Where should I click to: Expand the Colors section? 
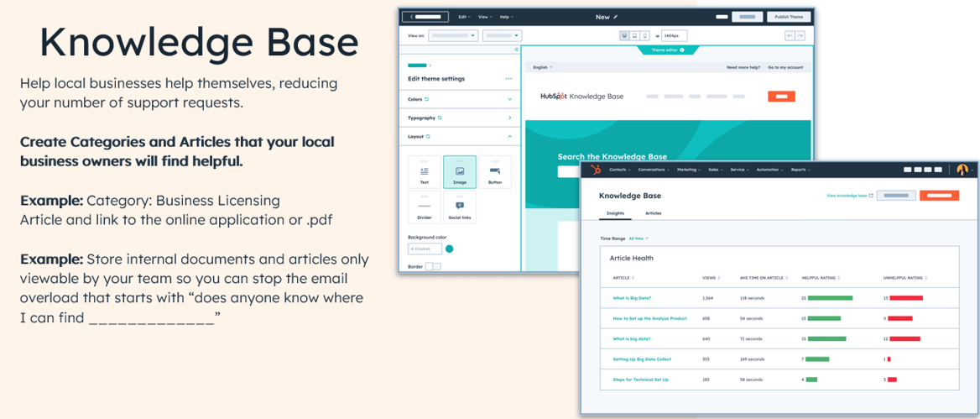pyautogui.click(x=509, y=99)
